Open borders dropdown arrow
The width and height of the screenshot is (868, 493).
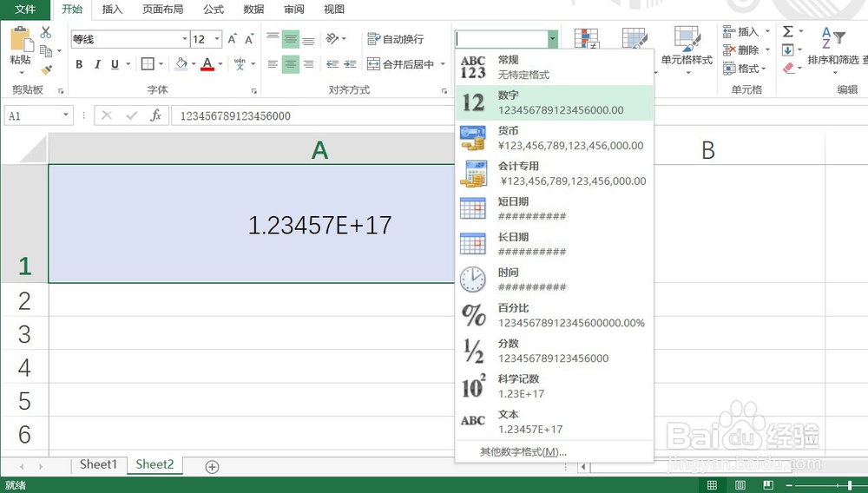161,64
